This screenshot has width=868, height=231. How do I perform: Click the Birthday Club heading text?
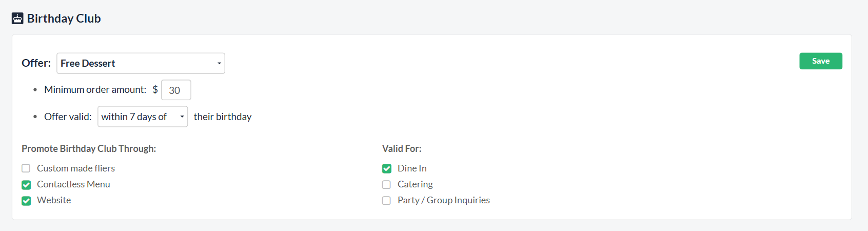[64, 18]
